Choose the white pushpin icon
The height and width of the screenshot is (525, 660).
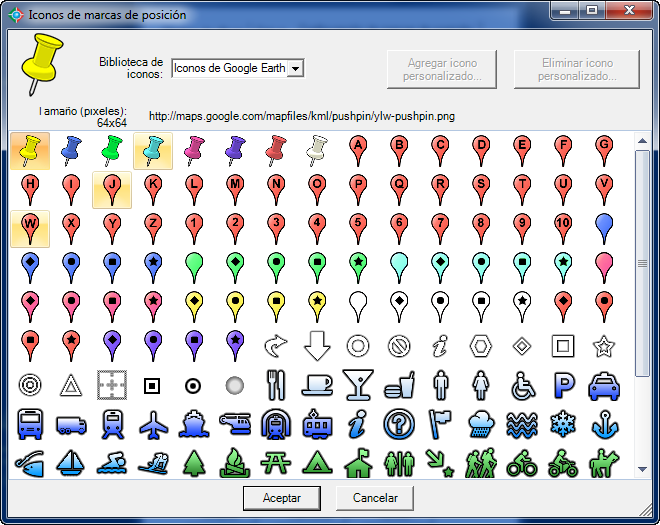point(317,151)
